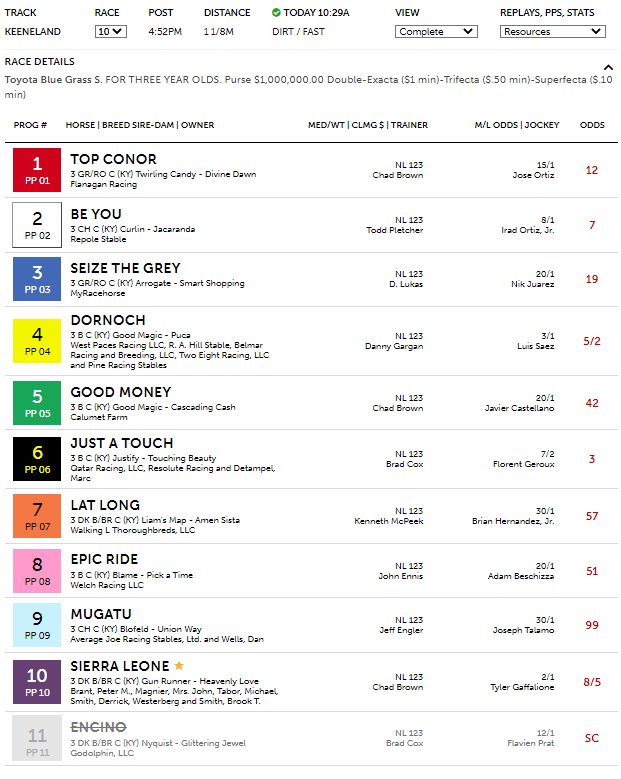Click the green check icon near Today 10:29A
The width and height of the screenshot is (621, 779).
tap(276, 13)
